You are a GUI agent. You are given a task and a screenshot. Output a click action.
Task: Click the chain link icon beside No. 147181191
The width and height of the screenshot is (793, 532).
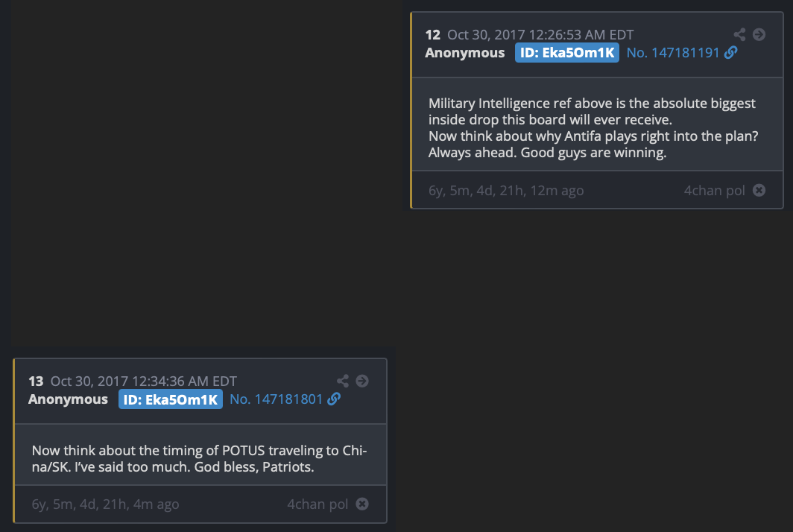point(731,53)
